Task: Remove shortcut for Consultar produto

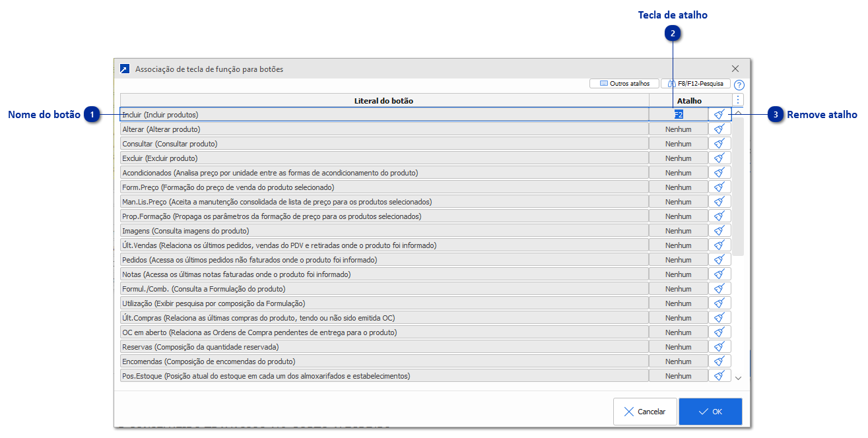Action: coord(719,144)
